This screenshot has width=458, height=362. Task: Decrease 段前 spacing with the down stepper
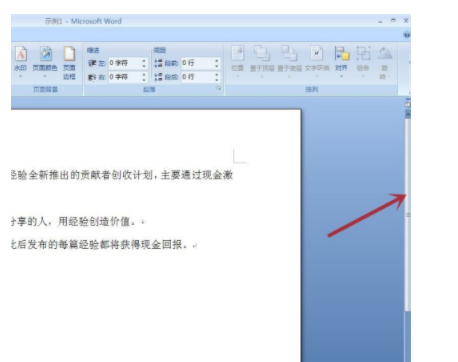[x=217, y=66]
